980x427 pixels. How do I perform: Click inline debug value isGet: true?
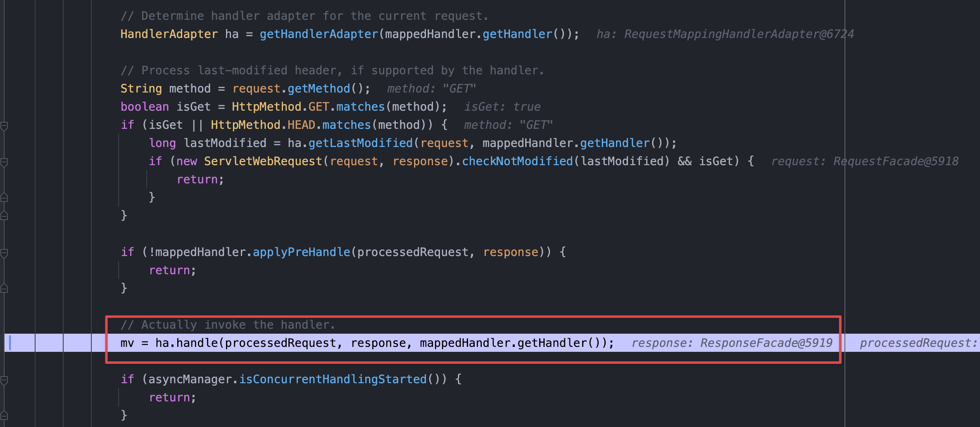[x=502, y=107]
